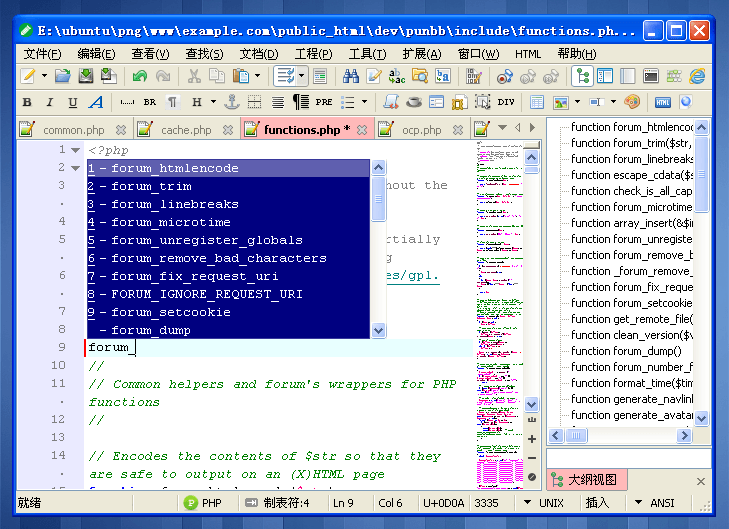Toggle insert mode in the status bar
Image resolution: width=729 pixels, height=529 pixels.
coord(597,503)
